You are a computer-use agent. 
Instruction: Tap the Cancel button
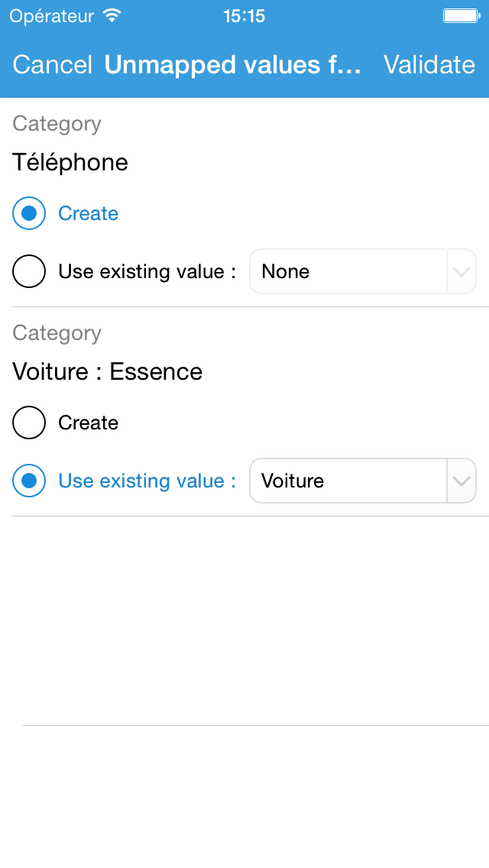point(52,65)
